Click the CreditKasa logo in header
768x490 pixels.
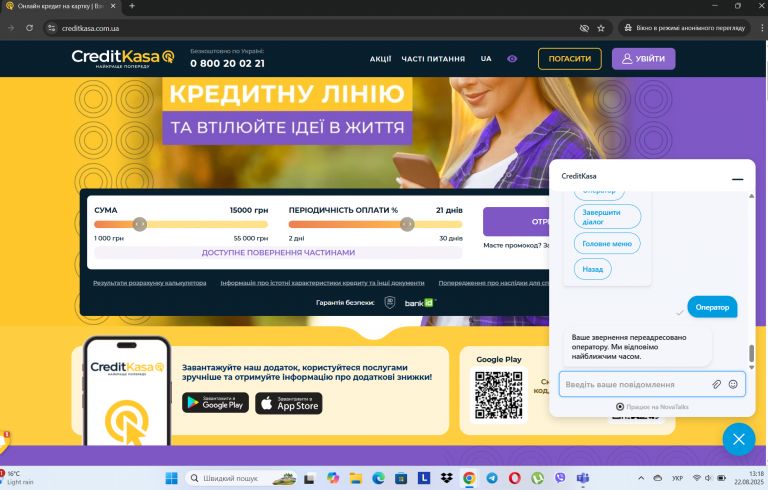pyautogui.click(x=122, y=58)
